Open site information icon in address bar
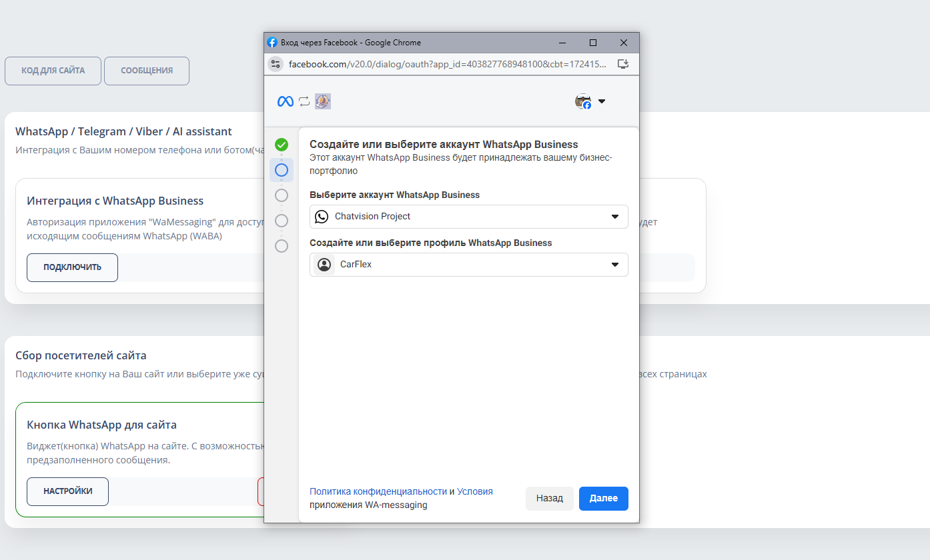The height and width of the screenshot is (560, 930). pos(276,64)
